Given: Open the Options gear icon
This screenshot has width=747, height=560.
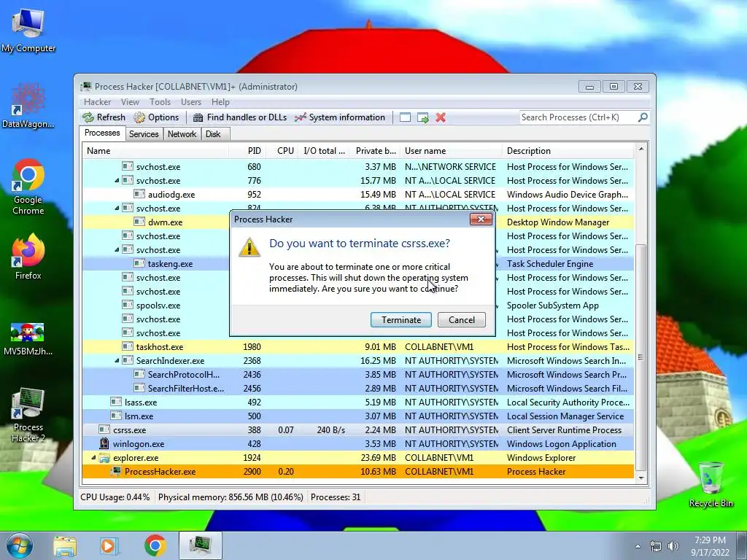Looking at the screenshot, I should pos(139,117).
